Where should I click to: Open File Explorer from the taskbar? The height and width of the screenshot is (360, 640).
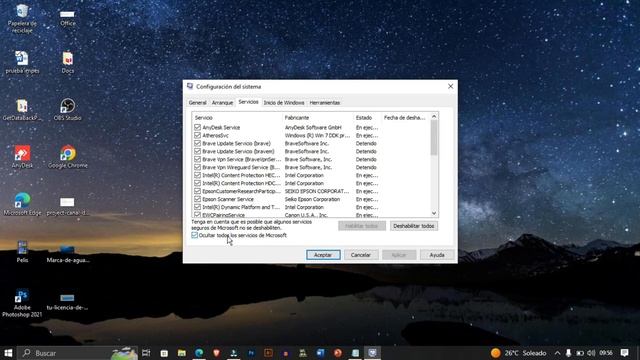point(182,353)
